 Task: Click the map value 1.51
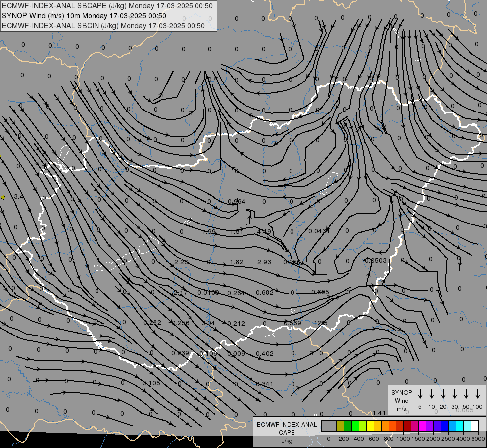click(x=236, y=231)
